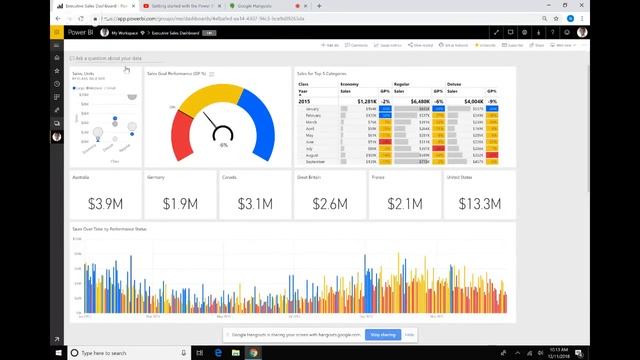
Task: Click Share in dashboard toolbar
Action: click(x=537, y=45)
